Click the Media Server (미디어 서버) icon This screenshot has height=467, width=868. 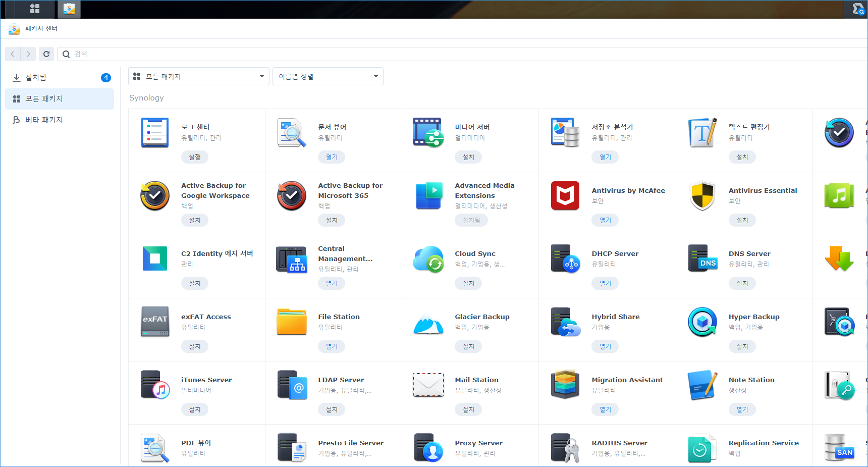pyautogui.click(x=428, y=133)
